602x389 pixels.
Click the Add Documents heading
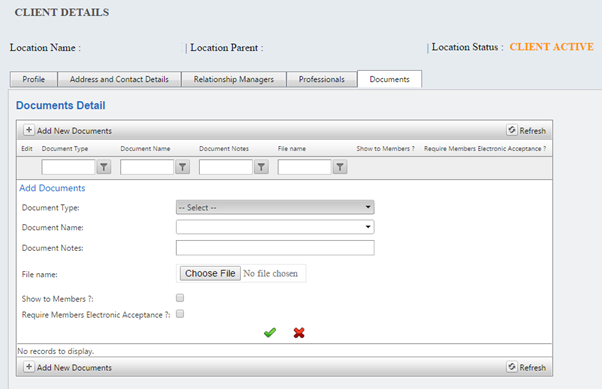coord(52,188)
